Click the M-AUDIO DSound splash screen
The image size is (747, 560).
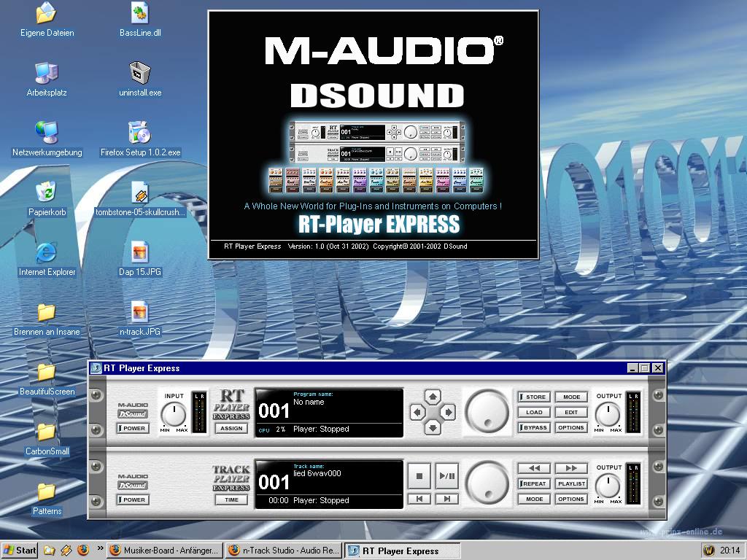tap(373, 135)
